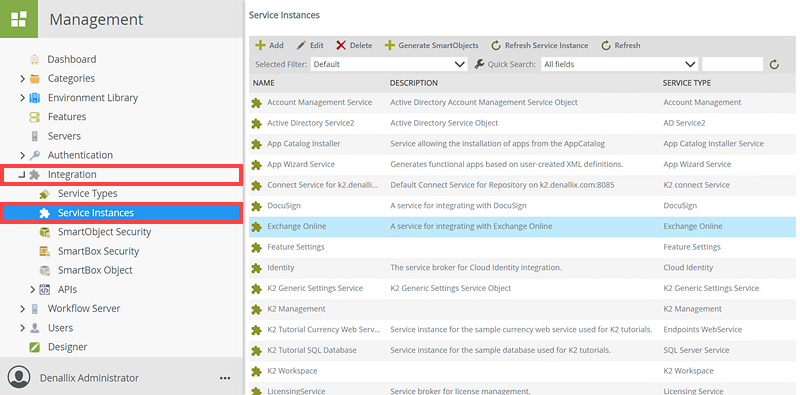Click the Users person icon
Screen dimensions: 800x395
[35, 328]
